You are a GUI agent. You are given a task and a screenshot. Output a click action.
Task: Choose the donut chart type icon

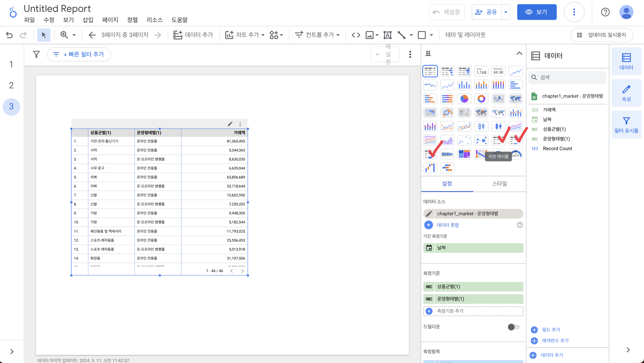tap(481, 99)
